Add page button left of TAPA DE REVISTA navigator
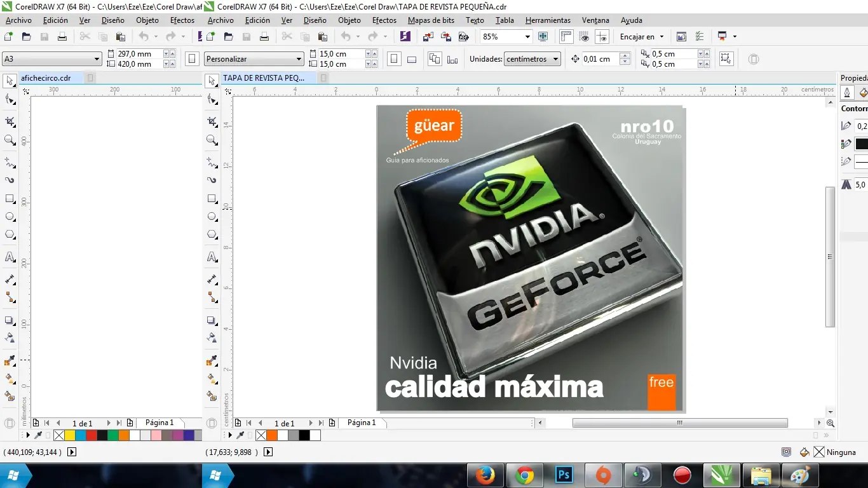868x488 pixels. coord(238,423)
